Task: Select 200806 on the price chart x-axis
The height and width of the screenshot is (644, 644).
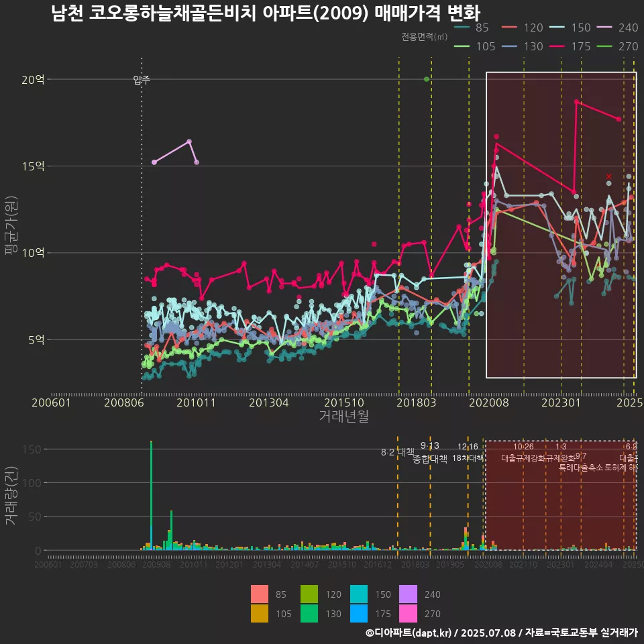Action: pos(124,402)
